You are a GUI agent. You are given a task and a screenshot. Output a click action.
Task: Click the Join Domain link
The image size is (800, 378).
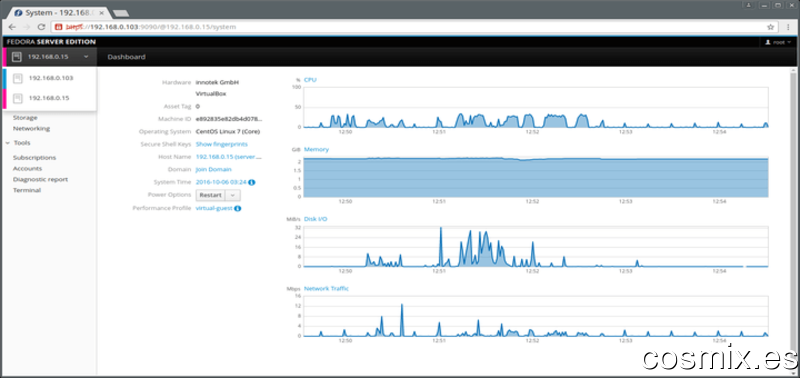[214, 169]
